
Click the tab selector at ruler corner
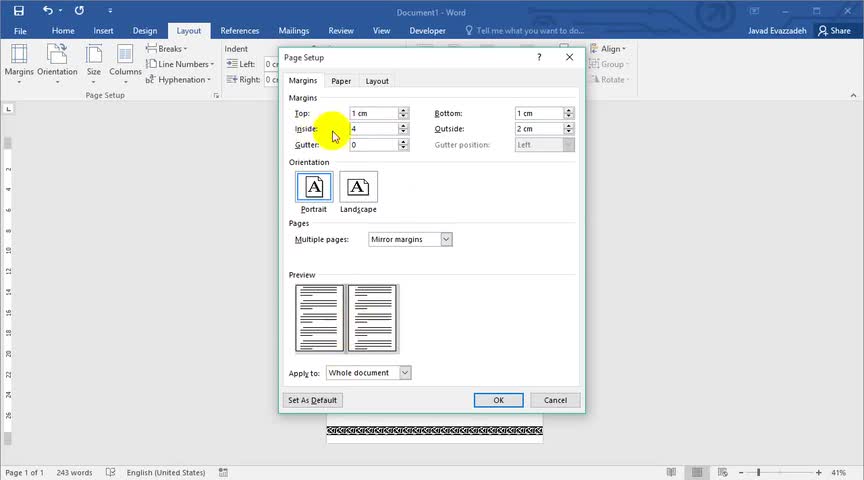[x=8, y=109]
